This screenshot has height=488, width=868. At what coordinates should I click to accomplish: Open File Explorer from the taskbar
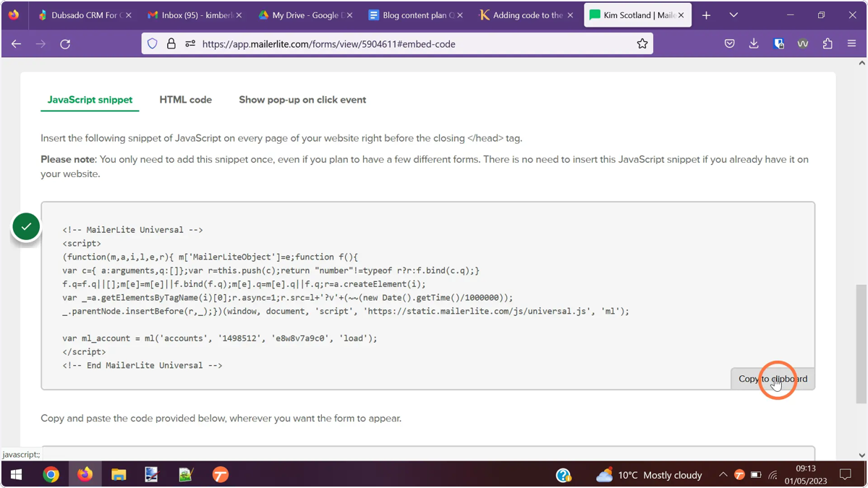[119, 475]
